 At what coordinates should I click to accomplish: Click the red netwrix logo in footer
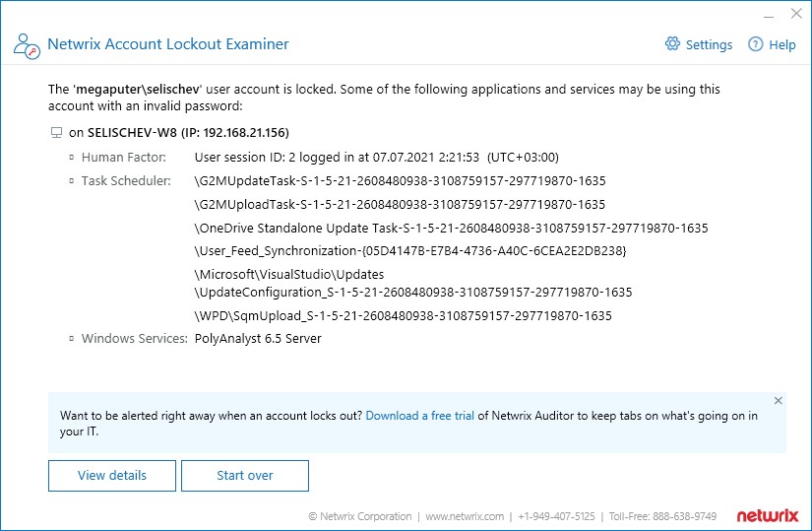pos(768,515)
